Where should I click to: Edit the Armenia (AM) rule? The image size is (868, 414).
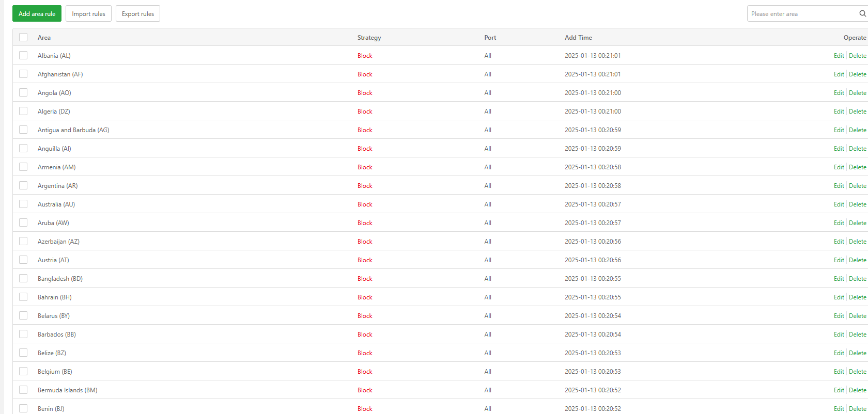839,167
